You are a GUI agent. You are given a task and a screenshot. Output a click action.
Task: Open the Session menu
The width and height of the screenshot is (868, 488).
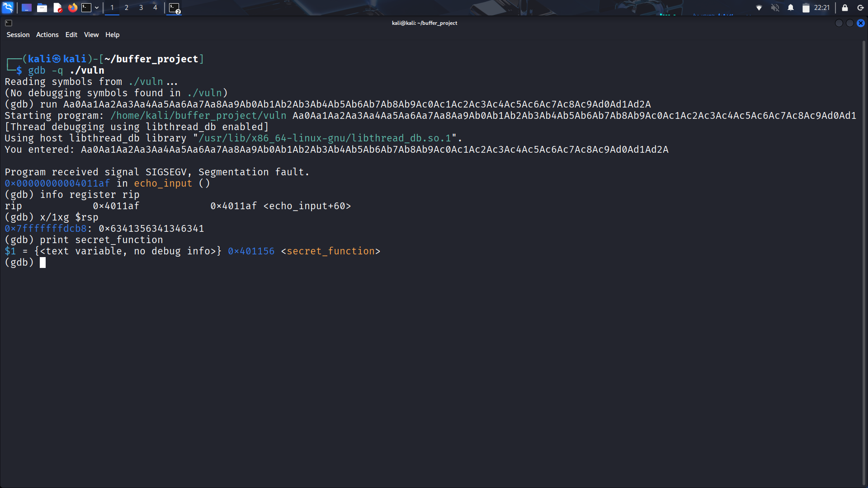click(18, 34)
